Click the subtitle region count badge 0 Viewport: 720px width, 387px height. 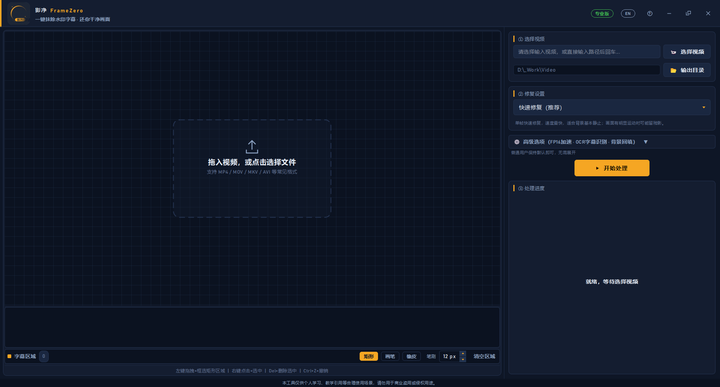coord(44,356)
